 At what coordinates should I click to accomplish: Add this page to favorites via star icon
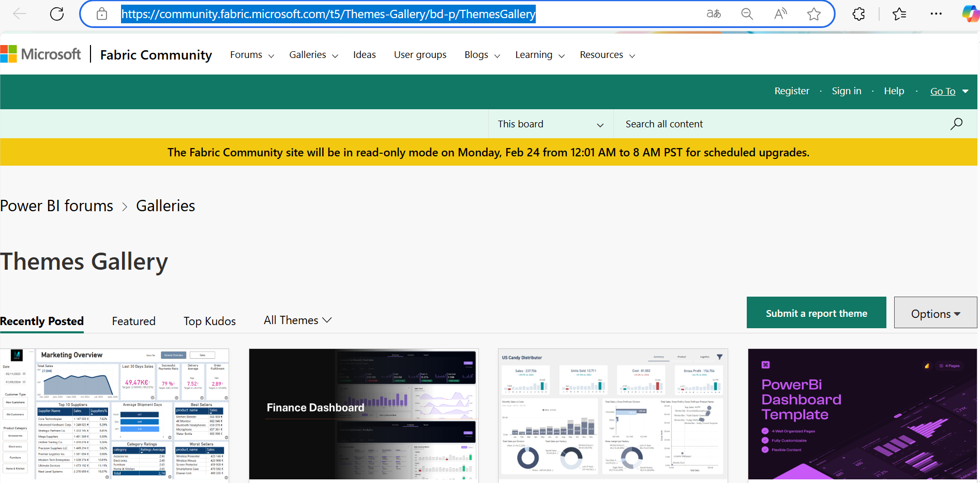click(x=813, y=14)
